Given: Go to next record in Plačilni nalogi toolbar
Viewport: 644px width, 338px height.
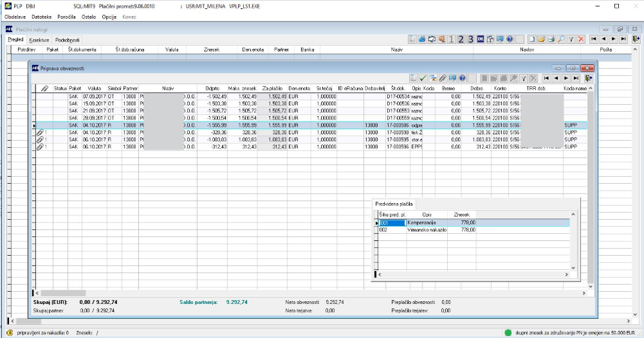Looking at the screenshot, I should (612, 39).
